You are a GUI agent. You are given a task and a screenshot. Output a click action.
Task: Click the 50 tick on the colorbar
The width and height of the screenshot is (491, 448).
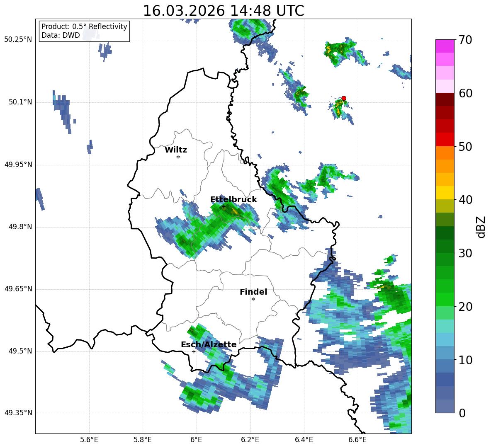pyautogui.click(x=465, y=146)
